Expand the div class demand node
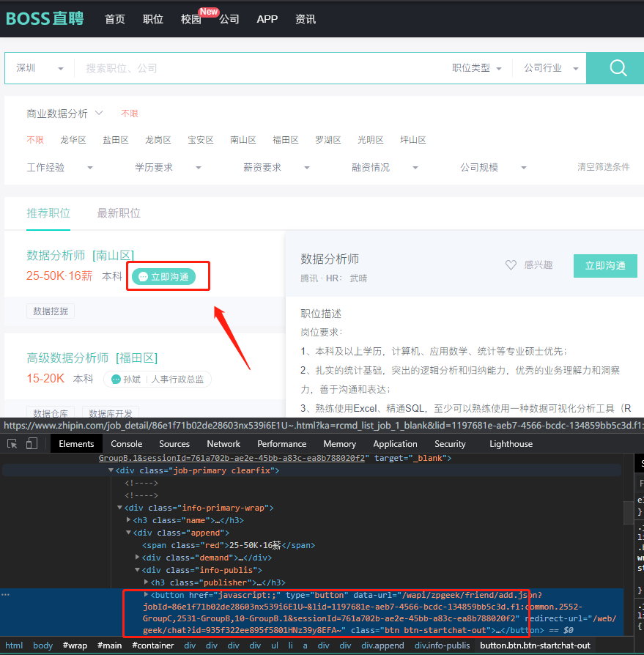The height and width of the screenshot is (655, 644). [138, 558]
